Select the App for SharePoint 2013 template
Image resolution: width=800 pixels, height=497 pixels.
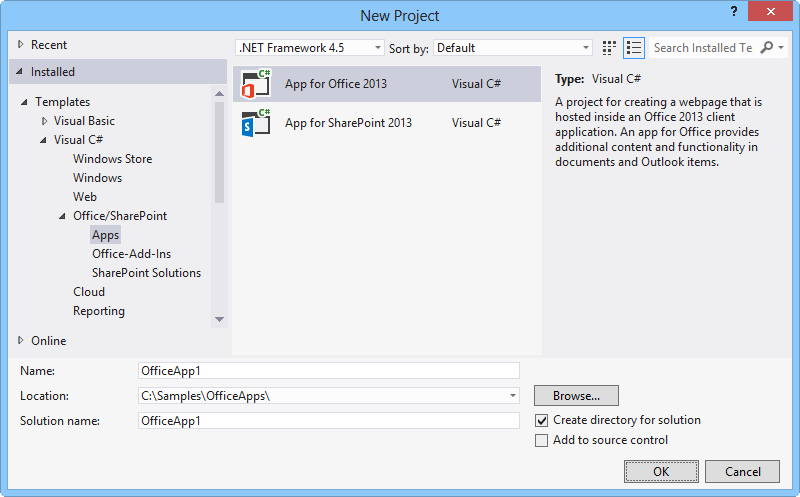click(387, 123)
